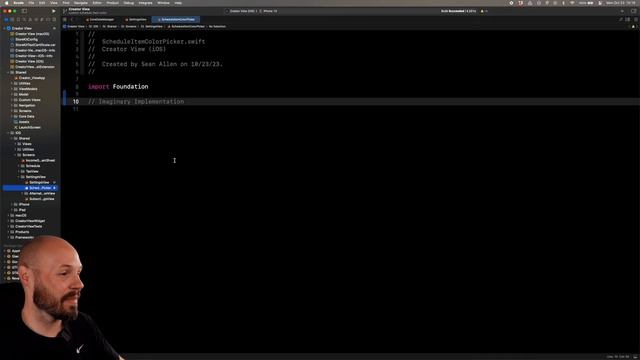Expand the Navigation folder

point(12,105)
